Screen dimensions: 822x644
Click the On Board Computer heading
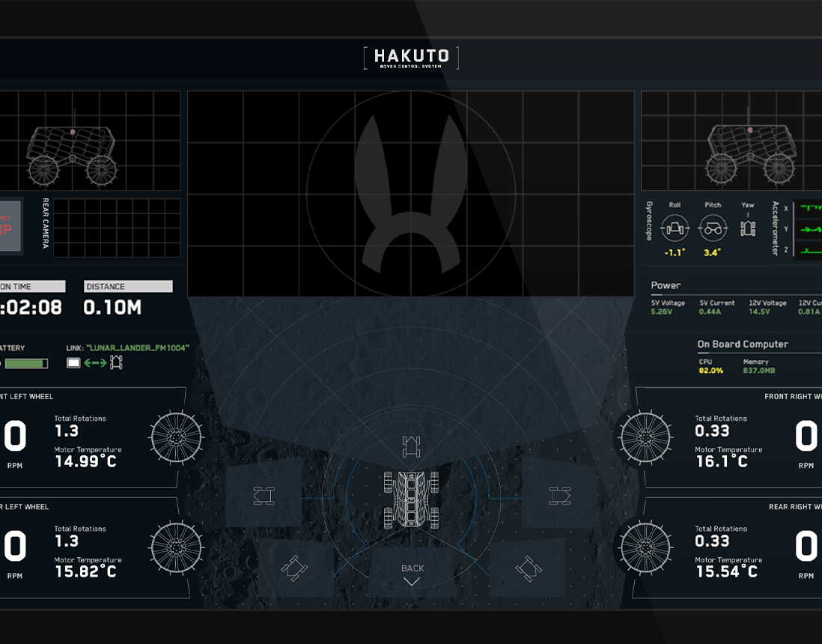(743, 344)
